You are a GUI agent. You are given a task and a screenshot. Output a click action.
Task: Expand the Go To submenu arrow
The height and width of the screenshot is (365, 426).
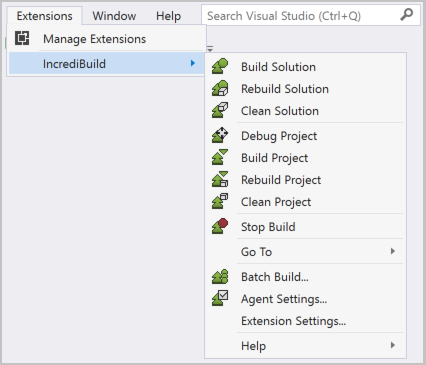393,251
